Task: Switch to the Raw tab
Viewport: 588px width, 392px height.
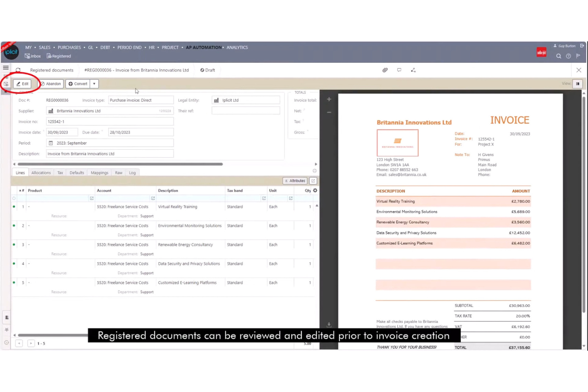Action: coord(118,173)
